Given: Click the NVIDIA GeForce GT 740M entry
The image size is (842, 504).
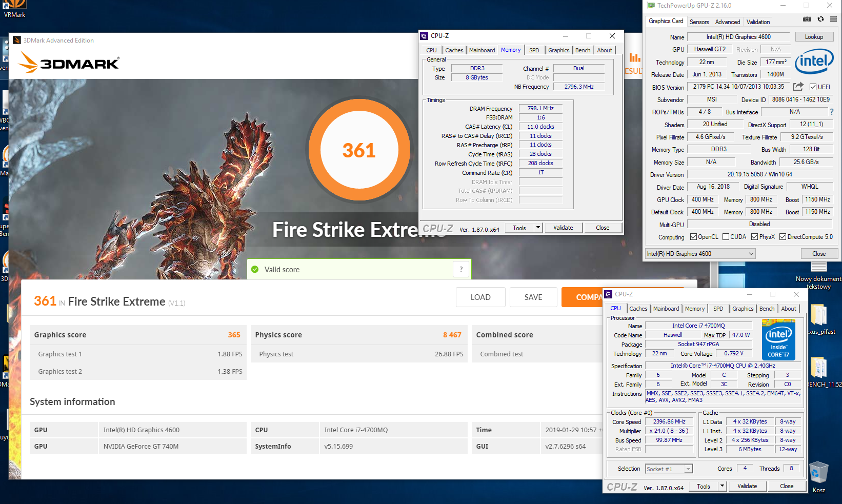Looking at the screenshot, I should (141, 446).
